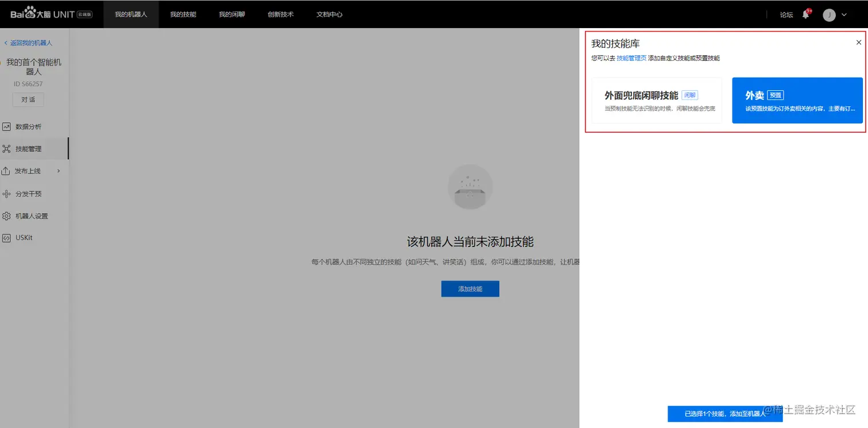Click the 该机器人当前未添加技能 heading
This screenshot has width=868, height=428.
(470, 241)
